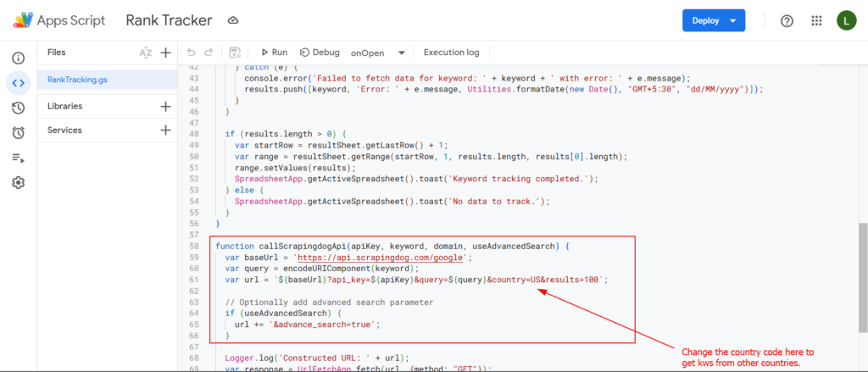Image resolution: width=868 pixels, height=372 pixels.
Task: Click the Redo arrow in editor toolbar
Action: [209, 53]
